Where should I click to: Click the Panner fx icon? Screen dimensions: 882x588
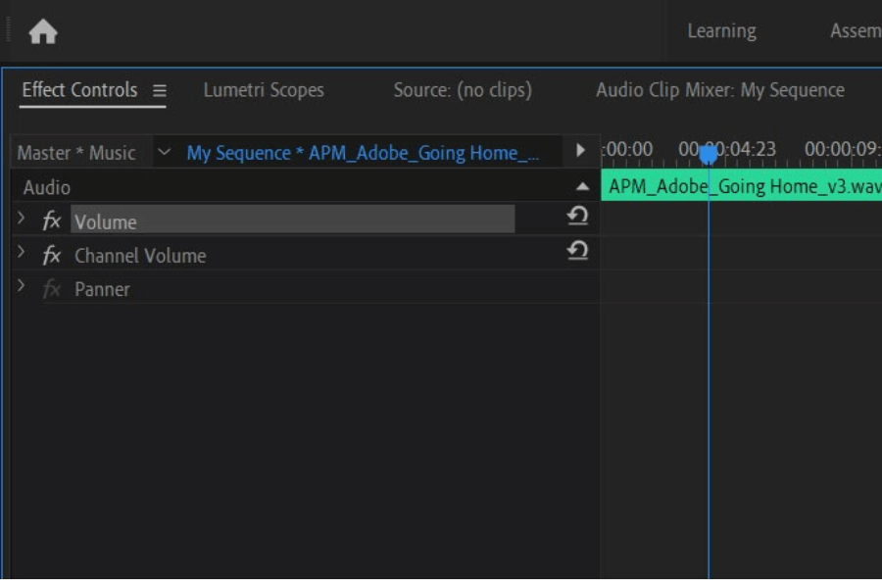point(52,289)
